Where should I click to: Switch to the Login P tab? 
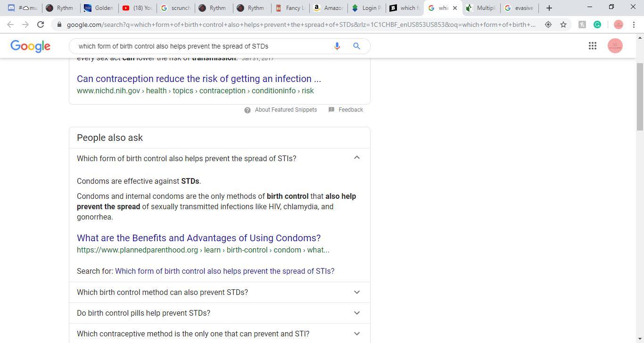(x=367, y=8)
